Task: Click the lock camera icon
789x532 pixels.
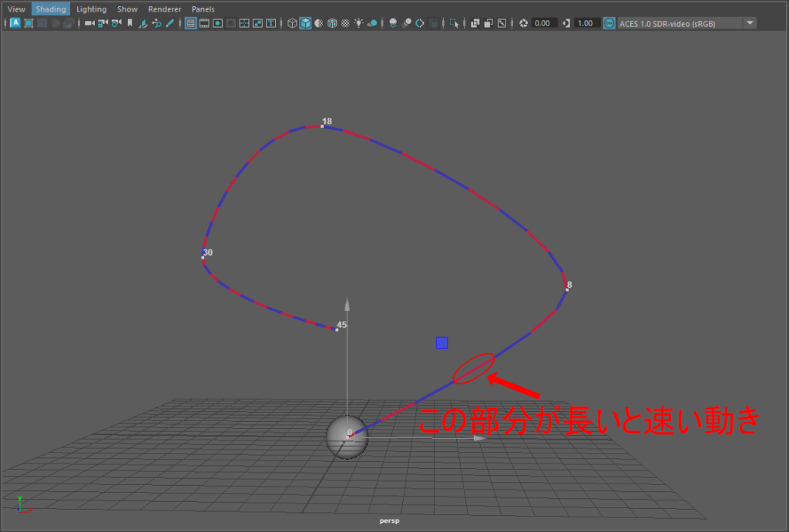Action: click(102, 23)
